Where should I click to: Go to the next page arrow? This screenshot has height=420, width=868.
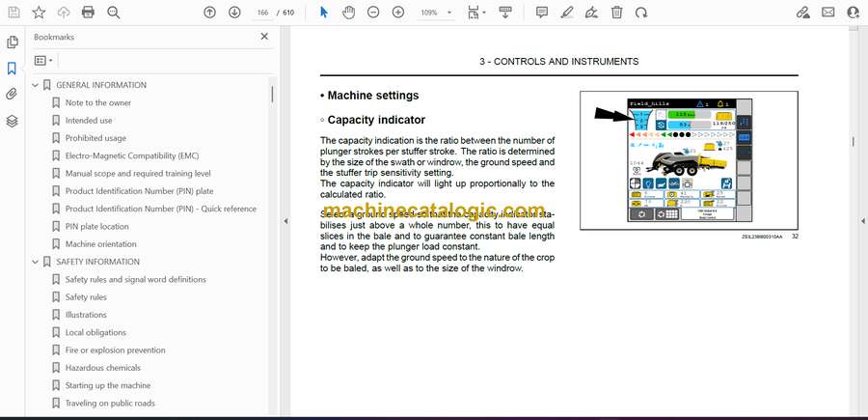pos(234,13)
